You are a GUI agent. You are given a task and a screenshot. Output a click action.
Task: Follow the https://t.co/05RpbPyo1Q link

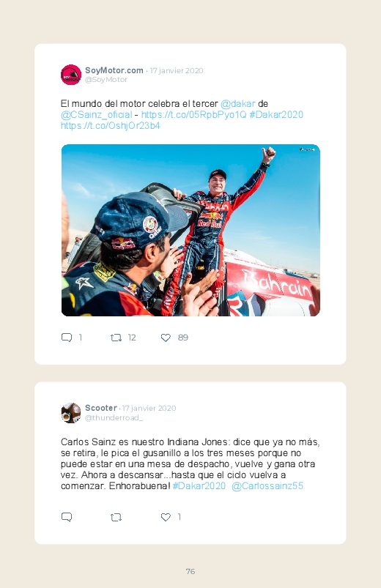[x=193, y=115]
